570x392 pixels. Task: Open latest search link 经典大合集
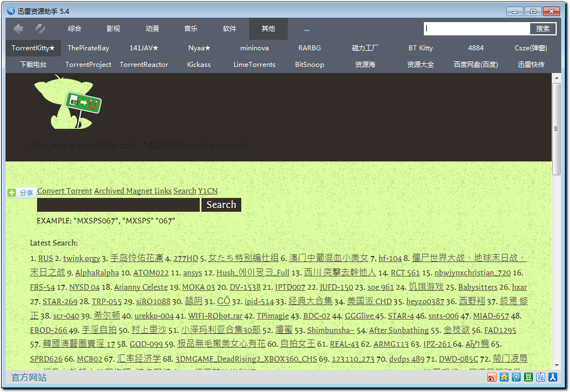(310, 301)
